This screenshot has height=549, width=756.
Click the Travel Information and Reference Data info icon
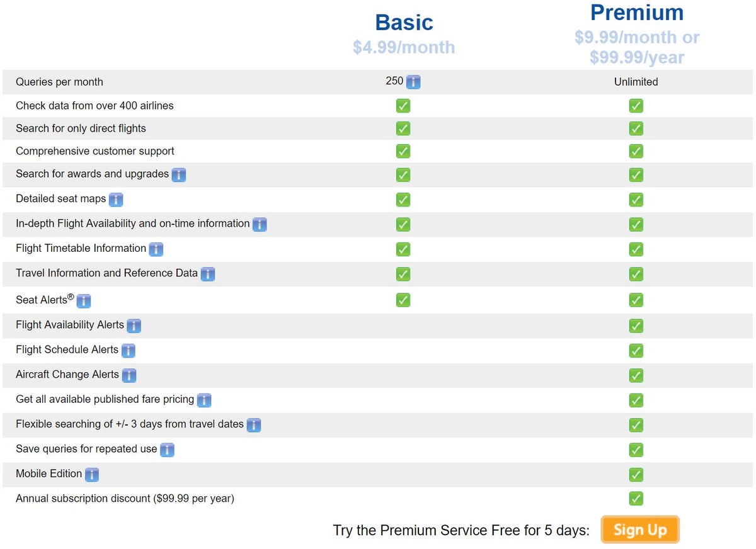pyautogui.click(x=208, y=273)
